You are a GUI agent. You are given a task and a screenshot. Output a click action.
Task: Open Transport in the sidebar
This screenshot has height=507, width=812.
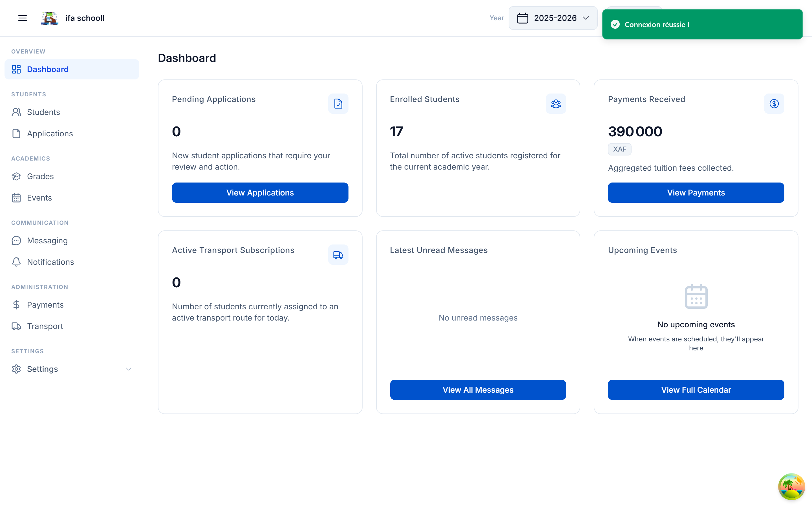(45, 326)
